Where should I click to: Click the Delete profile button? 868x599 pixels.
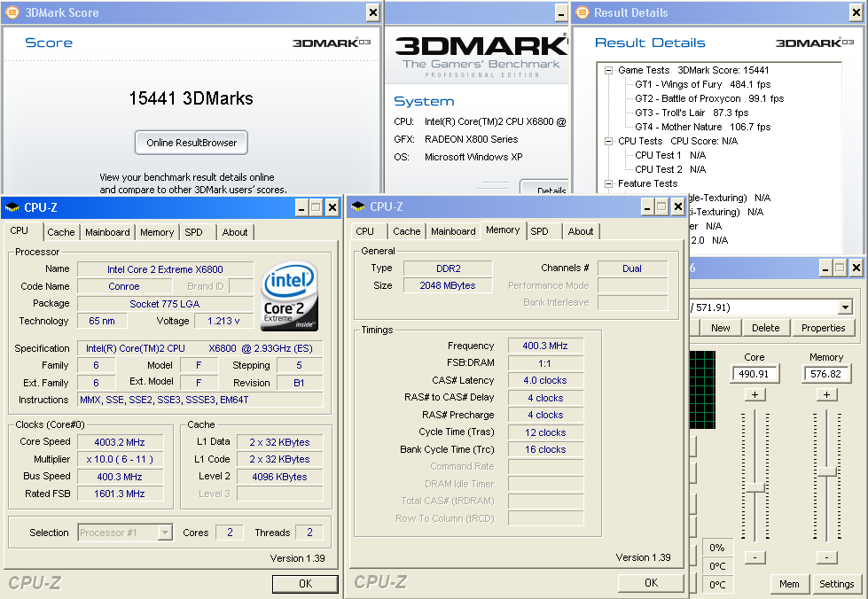coord(765,328)
